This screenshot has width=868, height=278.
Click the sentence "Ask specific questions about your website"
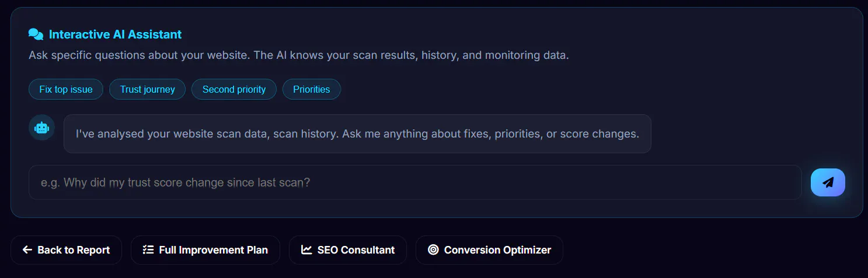[140, 56]
